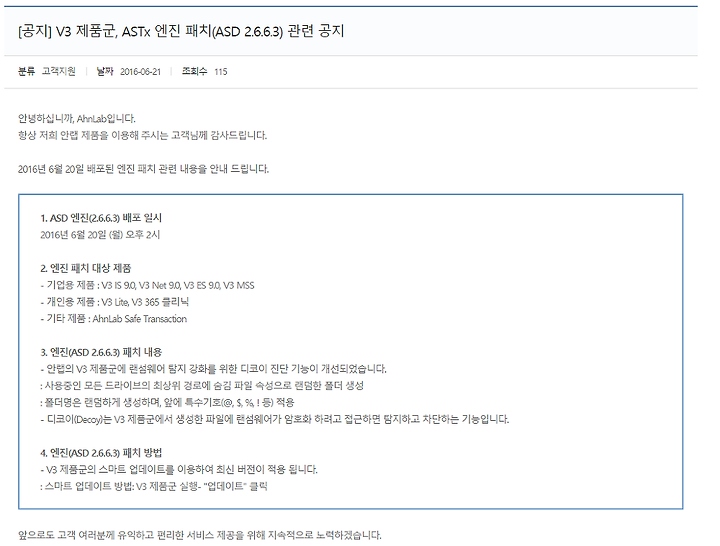720x546 pixels.
Task: Select the 기타 제품 AhnLab Safe Transaction line
Action: (x=114, y=319)
